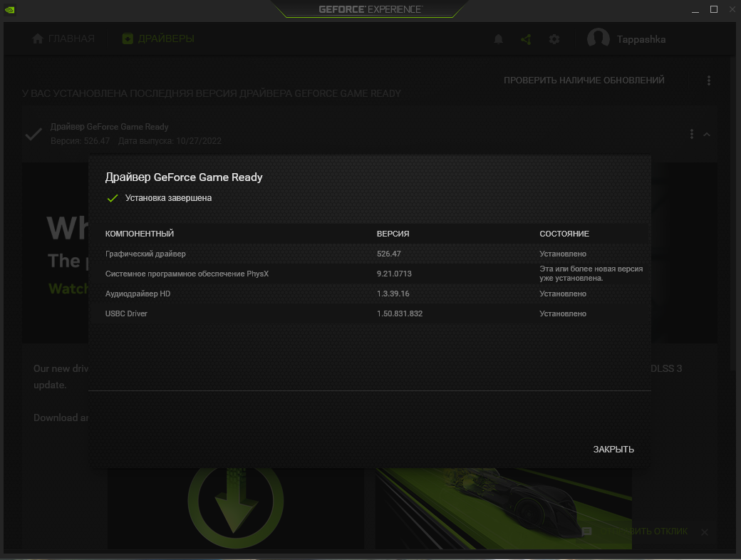Image resolution: width=741 pixels, height=560 pixels.
Task: Click Установка завершена status text
Action: [x=168, y=198]
